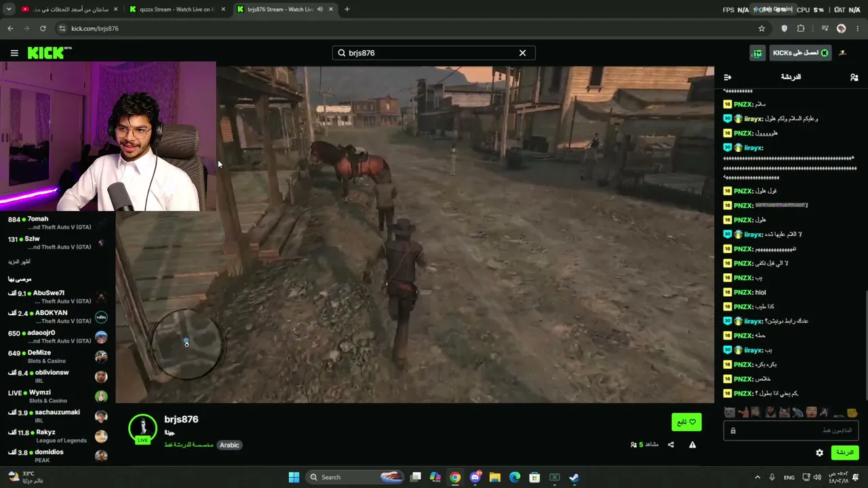Open the Windows Start menu
This screenshot has height=488, width=868.
(294, 477)
